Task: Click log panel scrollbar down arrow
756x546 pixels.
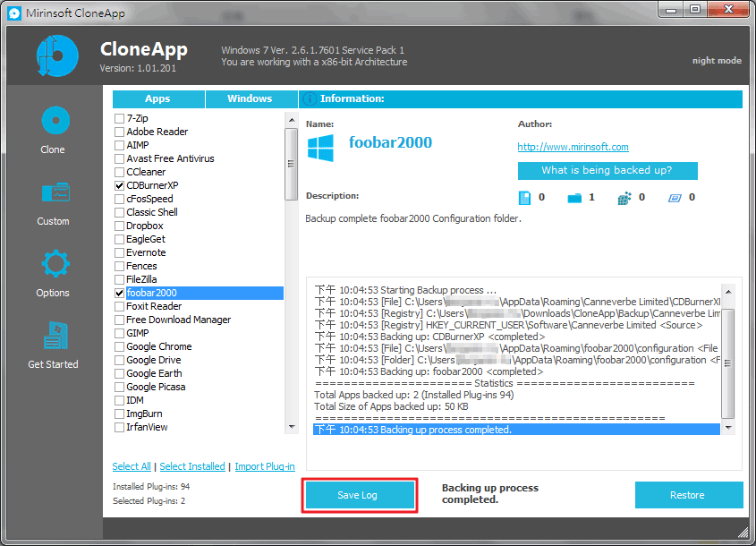Action: pyautogui.click(x=728, y=427)
